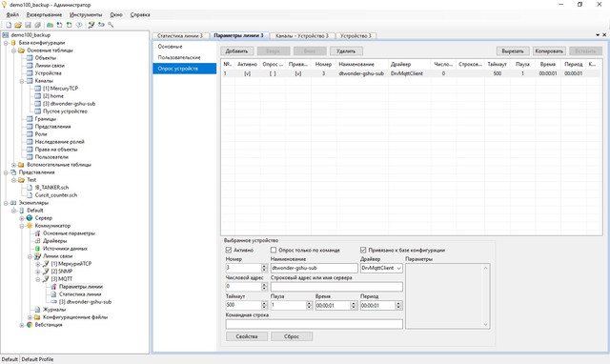
Task: Open the Инструменты menu
Action: tap(86, 15)
